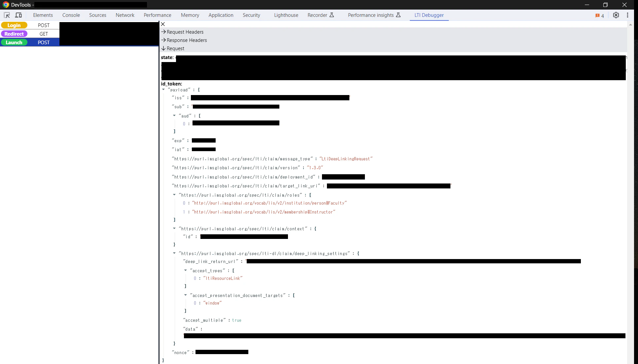Toggle the device toolbar icon

(18, 15)
